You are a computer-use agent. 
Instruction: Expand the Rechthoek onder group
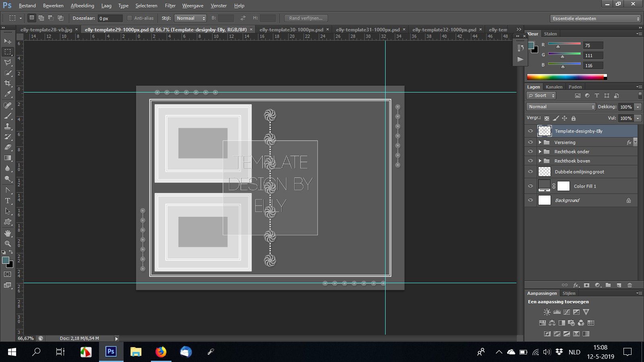coord(540,152)
